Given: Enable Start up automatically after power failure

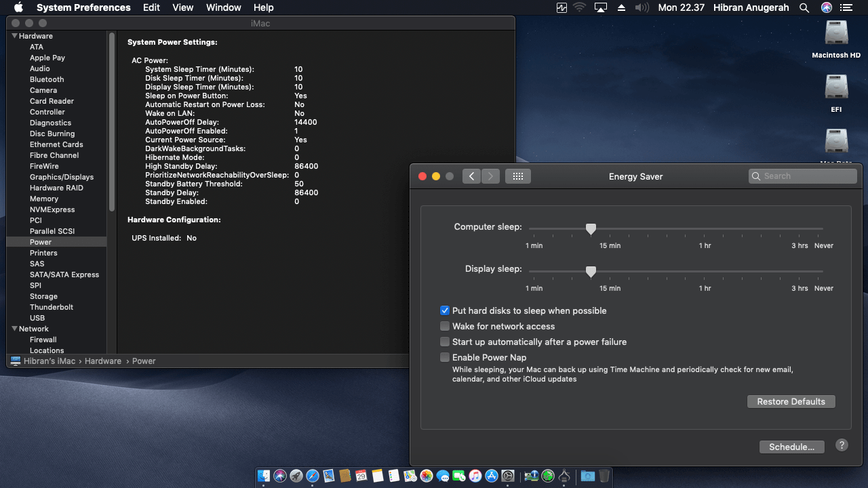Looking at the screenshot, I should 445,342.
